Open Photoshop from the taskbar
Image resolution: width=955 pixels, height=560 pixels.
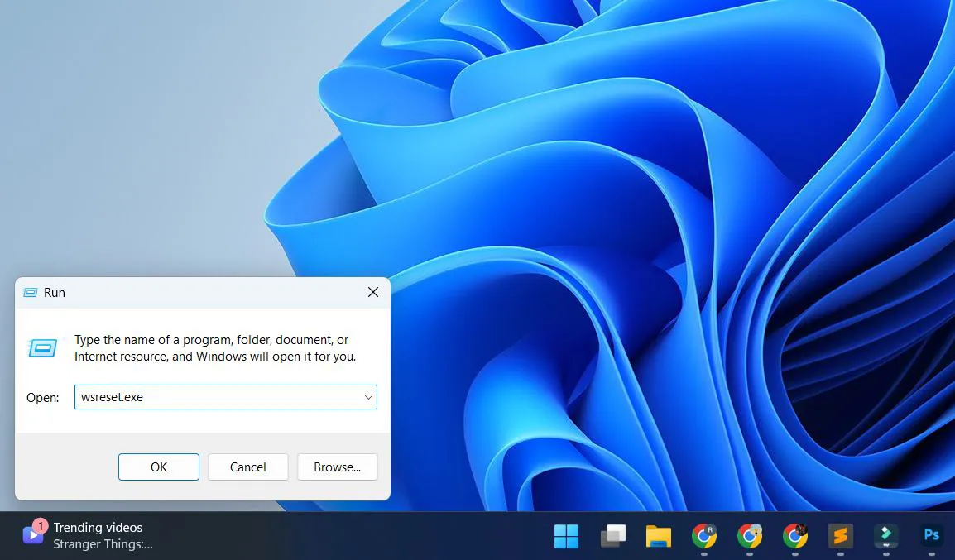click(x=931, y=537)
